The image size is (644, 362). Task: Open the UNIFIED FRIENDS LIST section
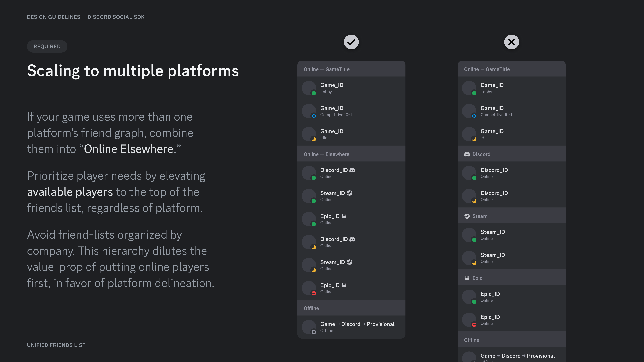click(56, 345)
